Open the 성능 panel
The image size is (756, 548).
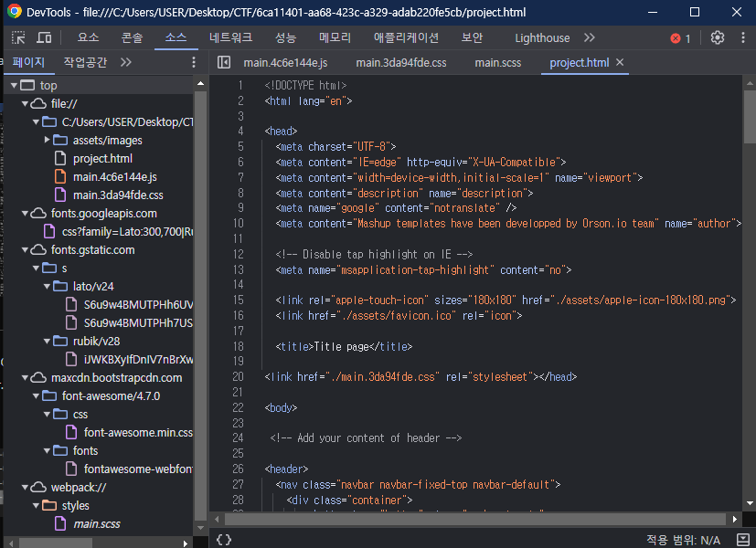(285, 37)
